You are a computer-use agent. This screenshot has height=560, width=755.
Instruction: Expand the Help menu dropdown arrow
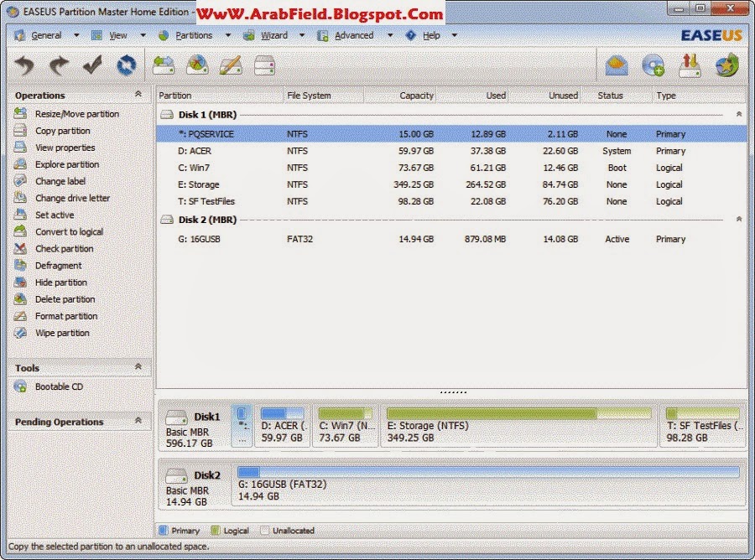[x=454, y=35]
